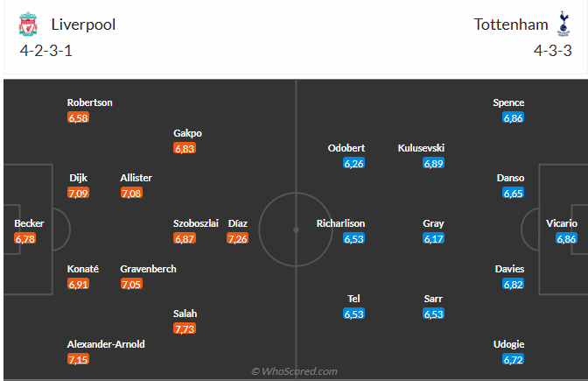Image resolution: width=588 pixels, height=381 pixels.
Task: Click the WhoScored.com watermark
Action: (x=294, y=371)
